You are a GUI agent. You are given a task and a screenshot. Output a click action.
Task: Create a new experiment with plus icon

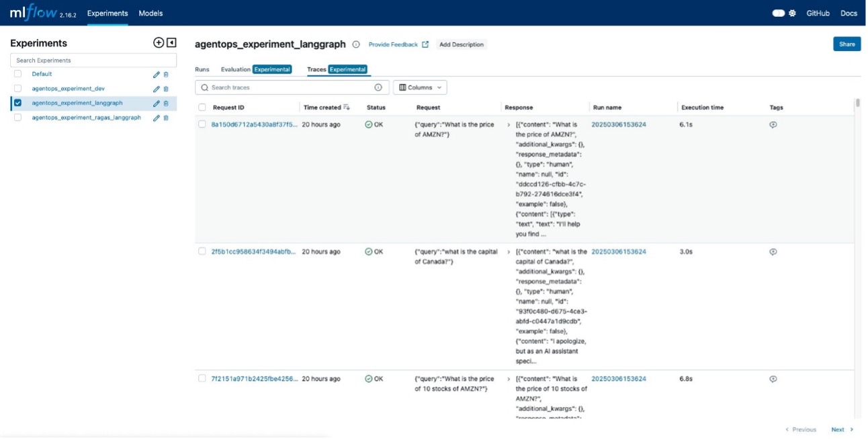point(159,43)
